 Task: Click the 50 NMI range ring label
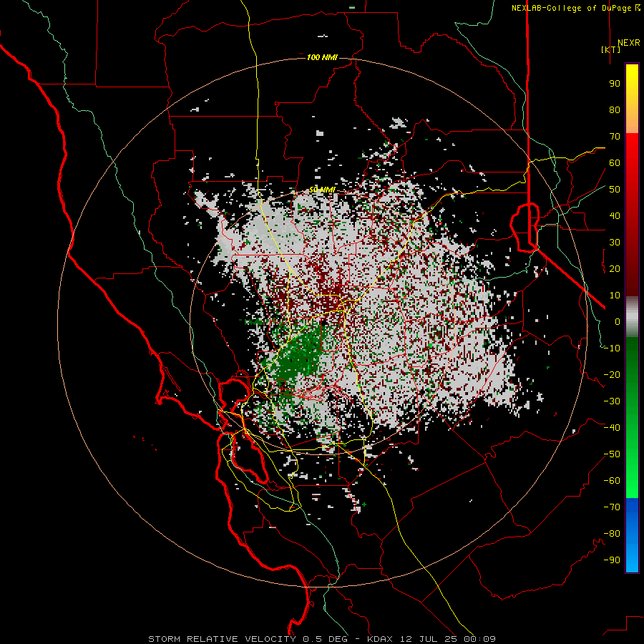pos(322,190)
